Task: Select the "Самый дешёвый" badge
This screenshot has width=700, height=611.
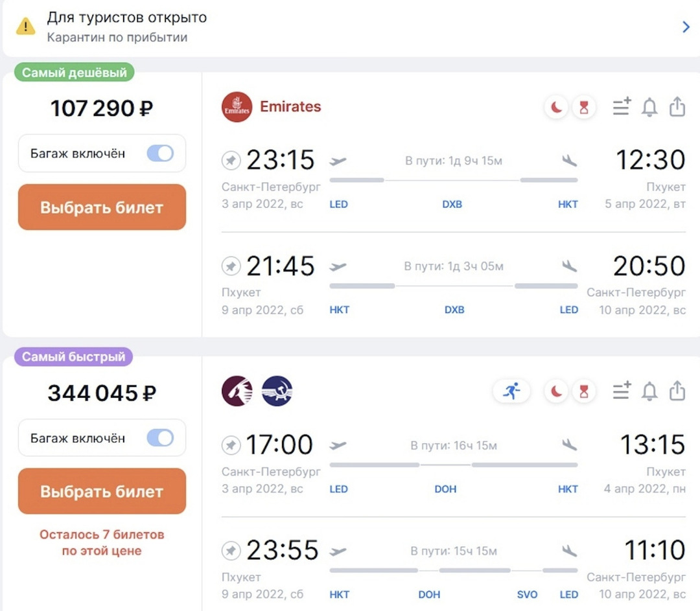Action: coord(74,73)
